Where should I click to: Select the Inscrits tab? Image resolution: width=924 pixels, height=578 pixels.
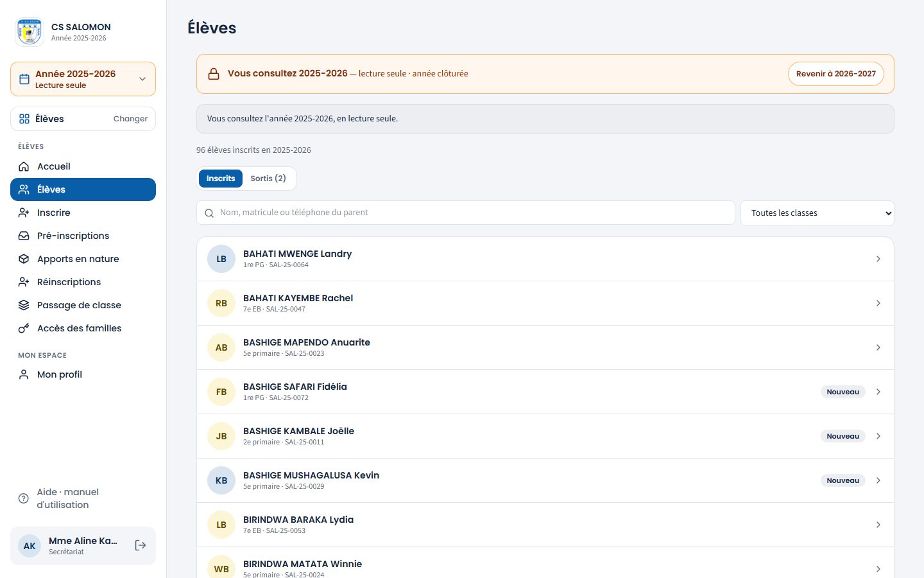[x=221, y=179]
